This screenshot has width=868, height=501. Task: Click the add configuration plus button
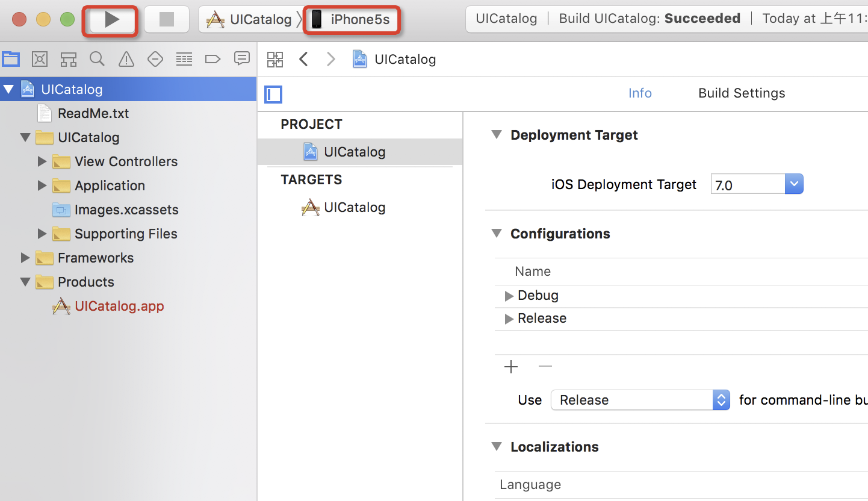click(511, 367)
